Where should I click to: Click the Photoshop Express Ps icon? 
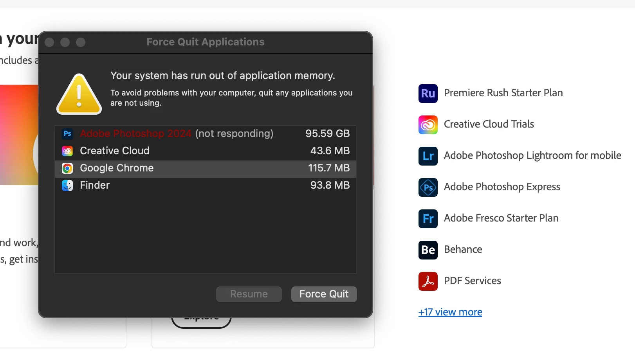[428, 187]
